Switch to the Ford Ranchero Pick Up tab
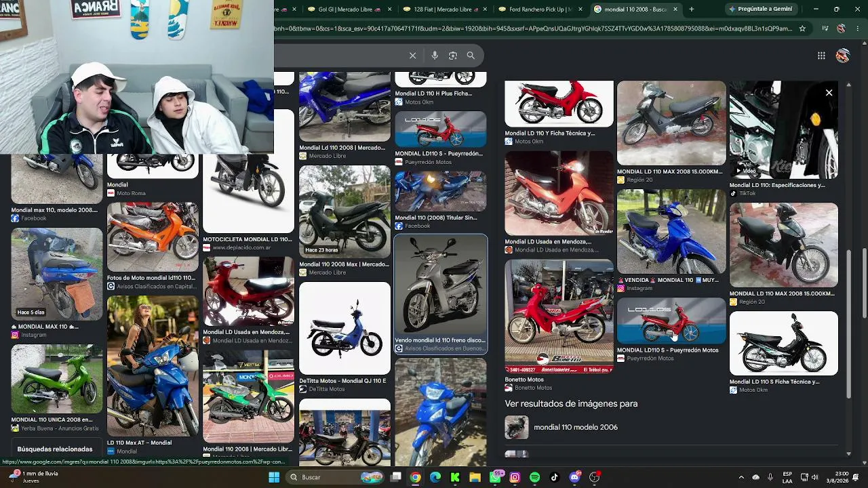This screenshot has height=488, width=868. (541, 9)
